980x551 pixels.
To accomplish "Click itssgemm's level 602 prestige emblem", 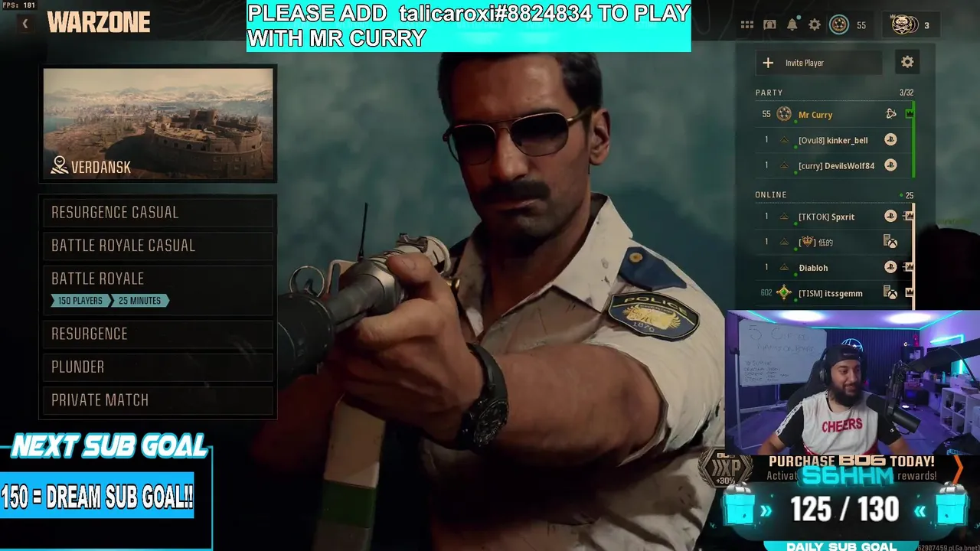I will coord(783,292).
